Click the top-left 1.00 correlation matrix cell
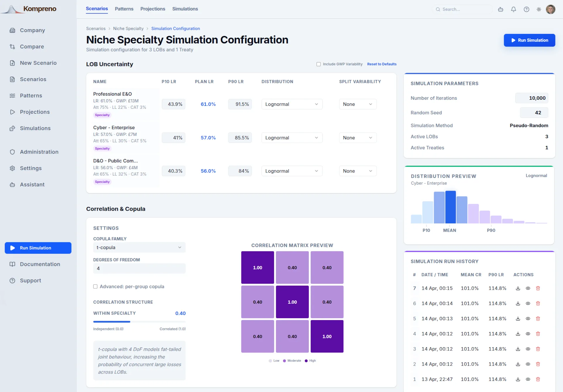The width and height of the screenshot is (563, 392). pyautogui.click(x=257, y=267)
